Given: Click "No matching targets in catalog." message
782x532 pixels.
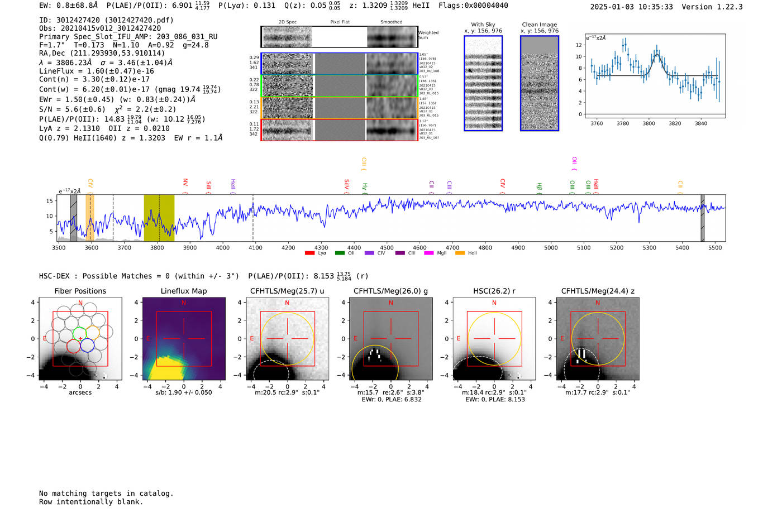Looking at the screenshot, I should (106, 493).
